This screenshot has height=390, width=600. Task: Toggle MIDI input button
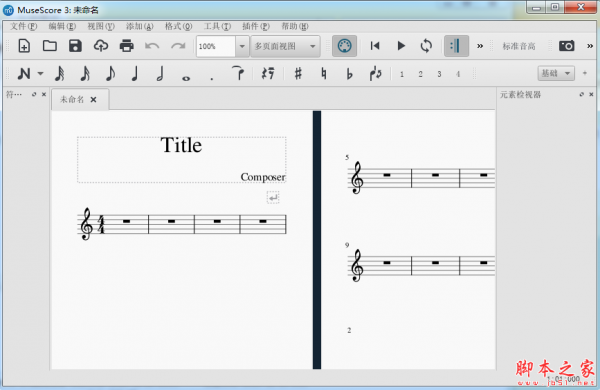(344, 46)
